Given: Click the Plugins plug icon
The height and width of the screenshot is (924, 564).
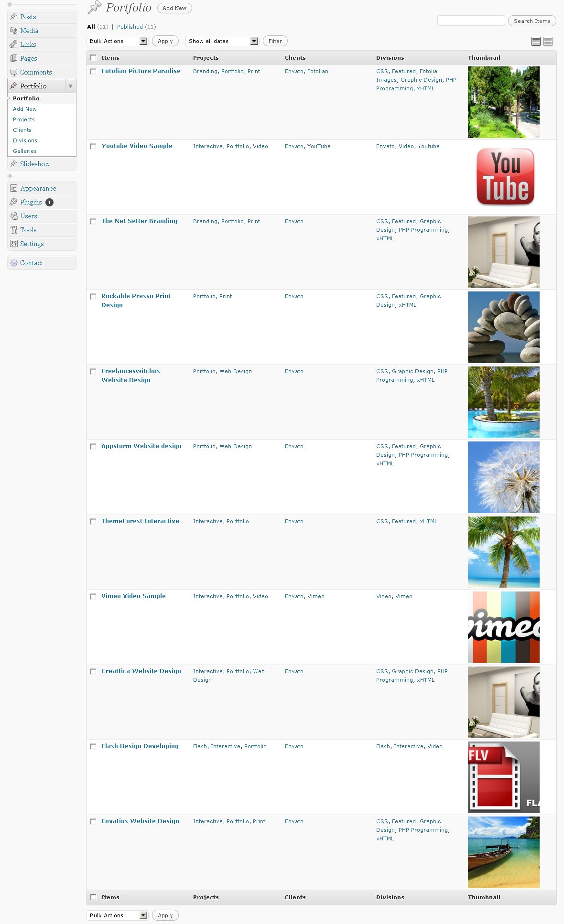Looking at the screenshot, I should (14, 202).
